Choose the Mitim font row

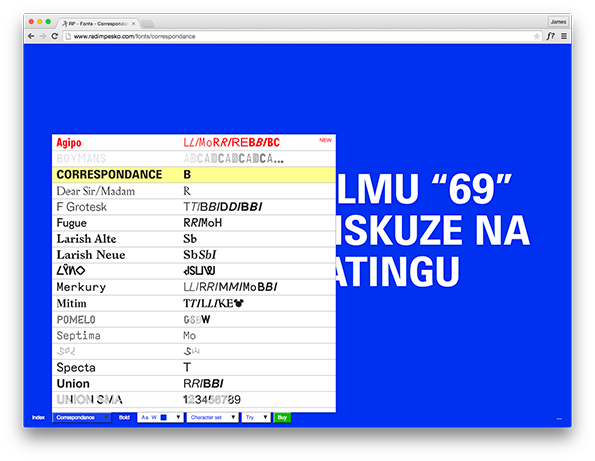(194, 303)
